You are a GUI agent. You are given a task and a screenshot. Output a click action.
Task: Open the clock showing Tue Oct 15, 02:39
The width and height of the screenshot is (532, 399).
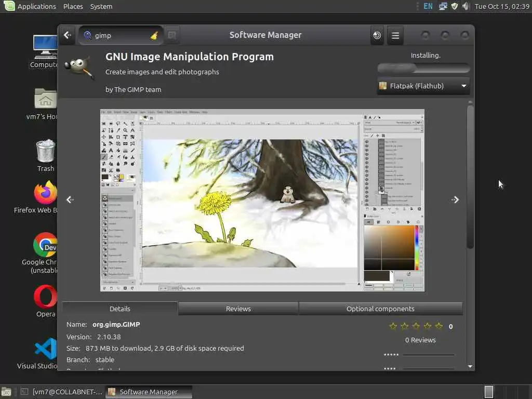click(502, 6)
